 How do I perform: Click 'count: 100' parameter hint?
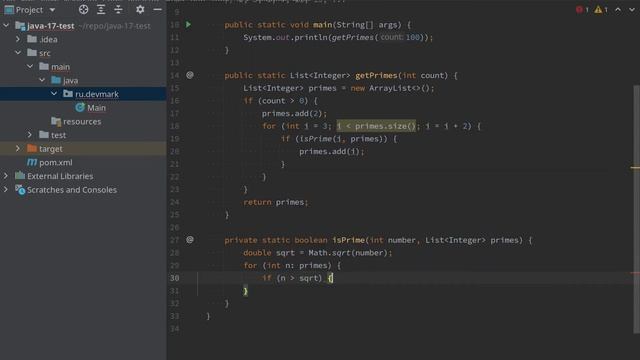coord(400,37)
